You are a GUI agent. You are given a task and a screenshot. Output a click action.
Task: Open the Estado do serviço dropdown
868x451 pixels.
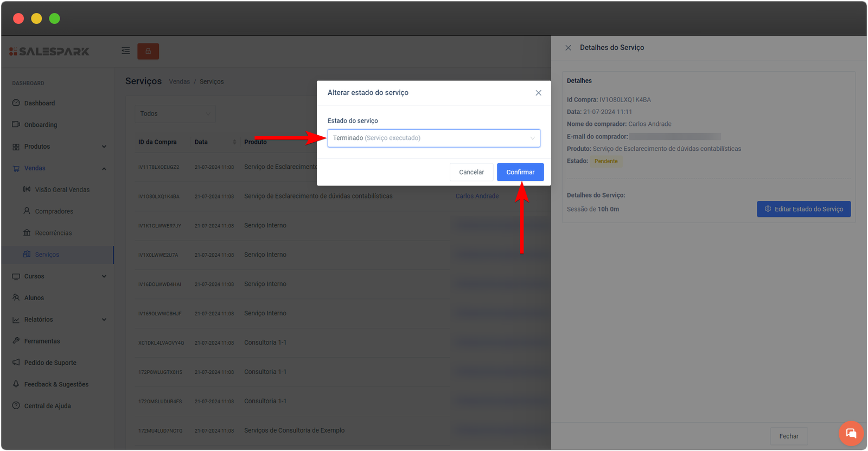[x=433, y=138]
